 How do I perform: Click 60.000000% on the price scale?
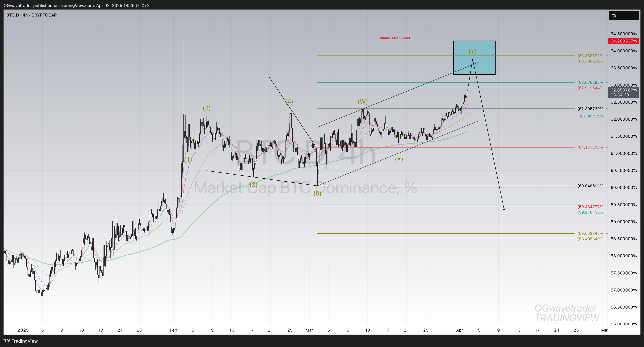(x=623, y=188)
